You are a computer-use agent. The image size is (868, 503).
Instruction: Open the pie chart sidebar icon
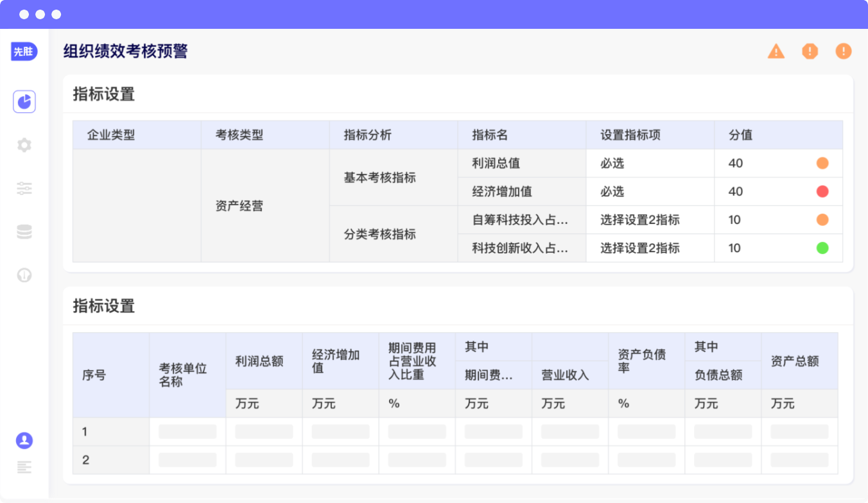click(x=24, y=102)
